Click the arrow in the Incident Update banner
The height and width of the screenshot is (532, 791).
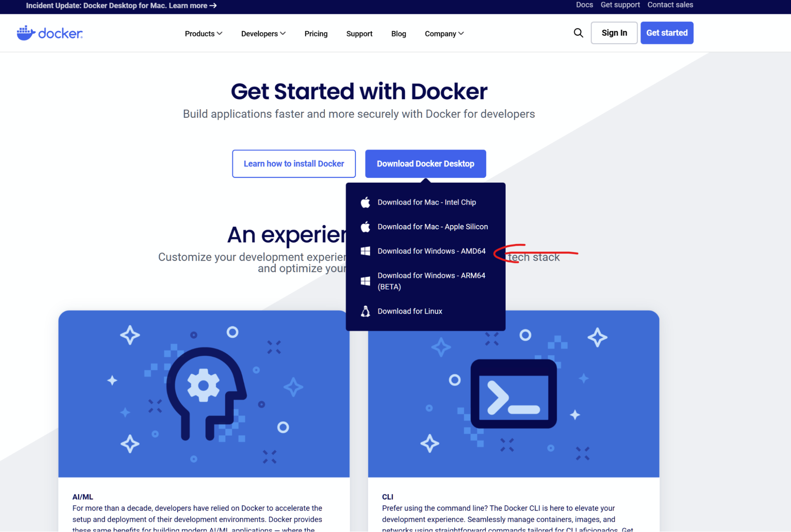click(213, 6)
